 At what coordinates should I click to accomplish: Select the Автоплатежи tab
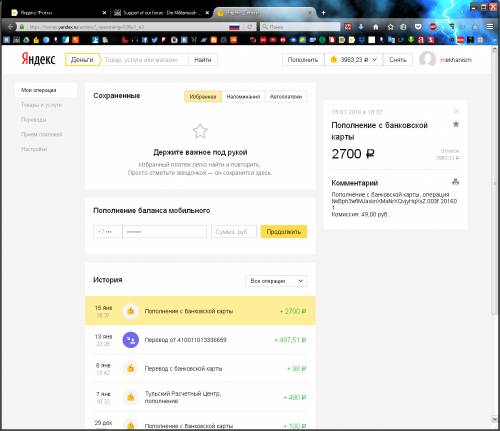[286, 97]
